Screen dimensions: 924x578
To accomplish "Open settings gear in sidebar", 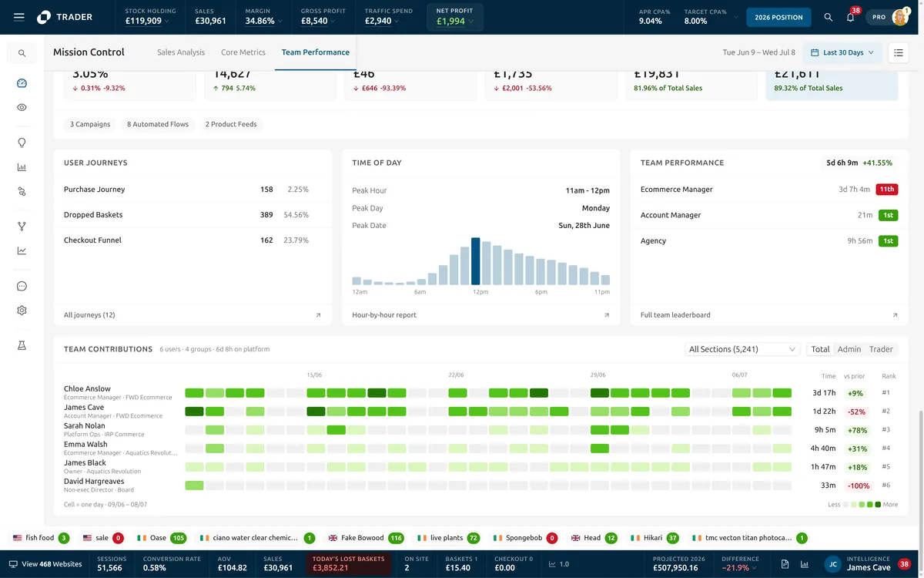I will tap(22, 311).
